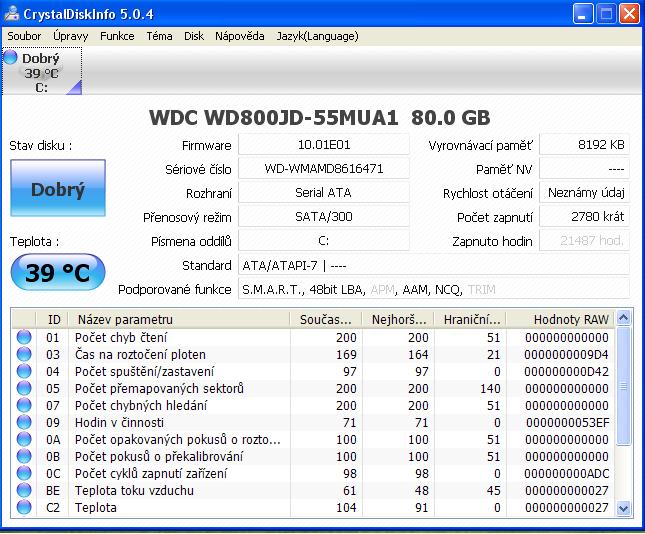Select row text Teplota toku vzduchu
Screen dimensions: 645x534
134,491
